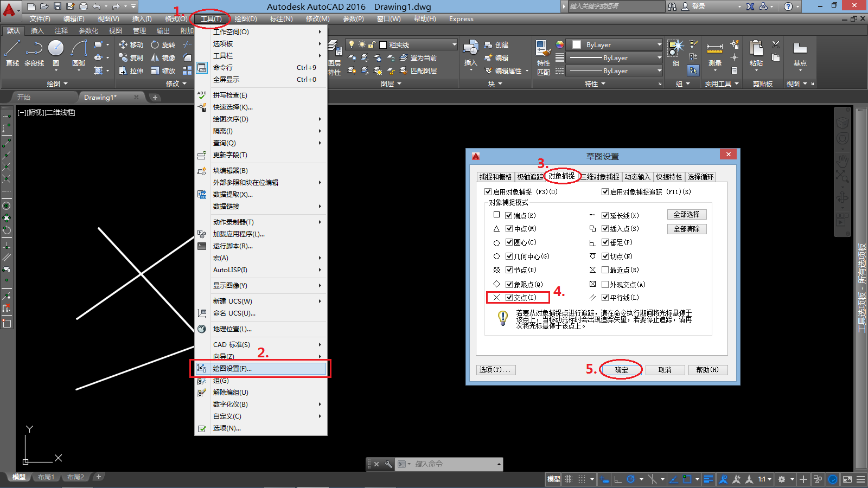Click the 粘贴 (Paste) clipboard button

tap(756, 54)
